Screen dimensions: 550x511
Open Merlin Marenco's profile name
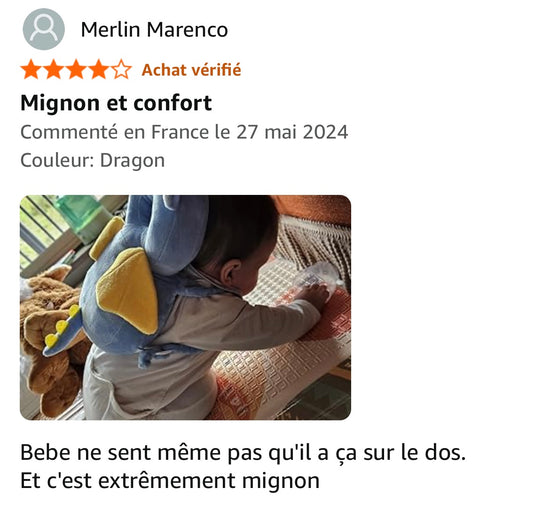(x=154, y=29)
